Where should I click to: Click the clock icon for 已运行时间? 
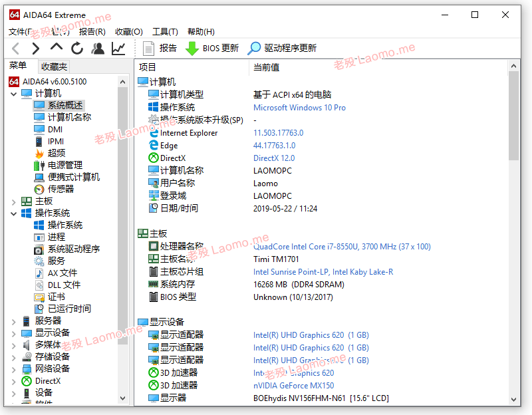pyautogui.click(x=39, y=309)
